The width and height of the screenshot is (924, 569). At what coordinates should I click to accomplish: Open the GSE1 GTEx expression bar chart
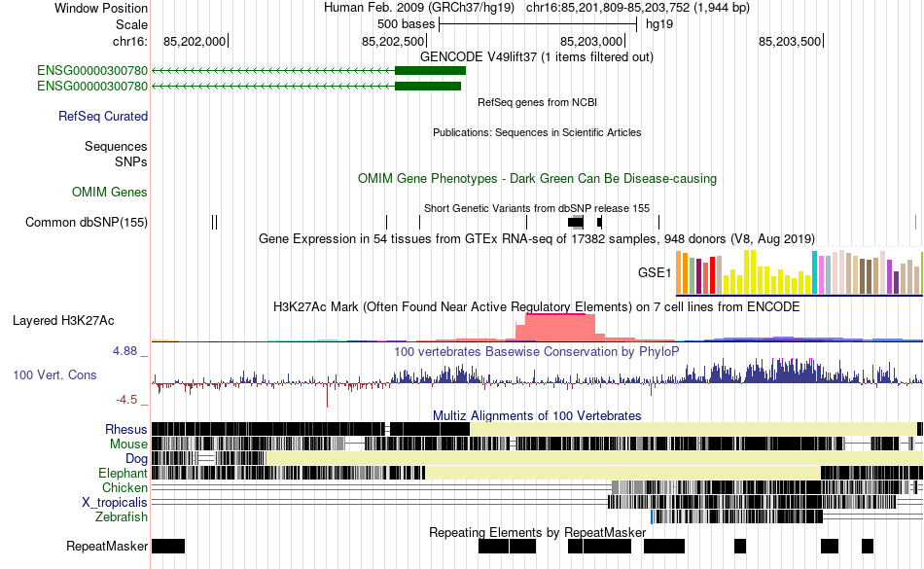click(800, 272)
